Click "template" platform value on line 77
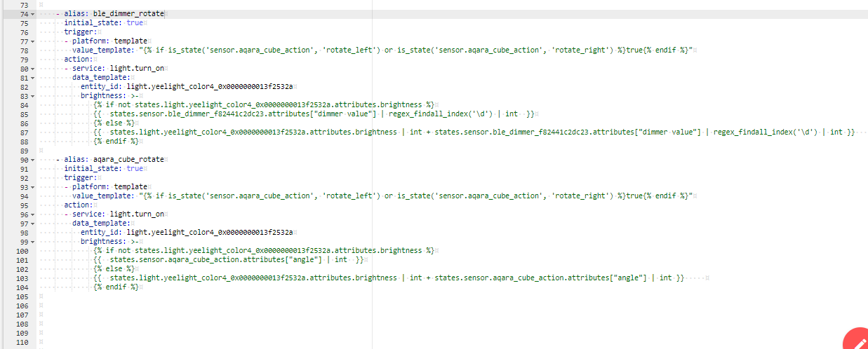Image resolution: width=868 pixels, height=349 pixels. [x=131, y=41]
